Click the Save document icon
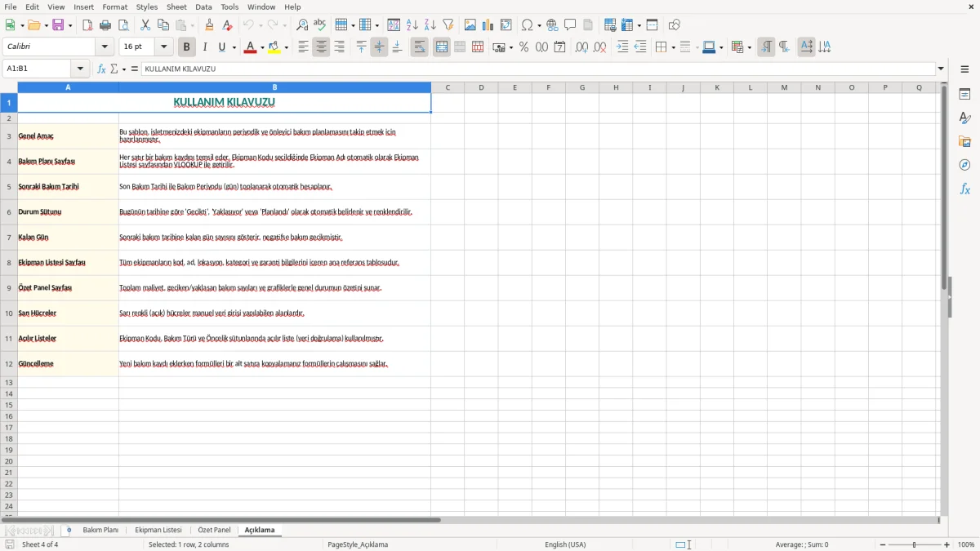The width and height of the screenshot is (980, 551). [58, 25]
